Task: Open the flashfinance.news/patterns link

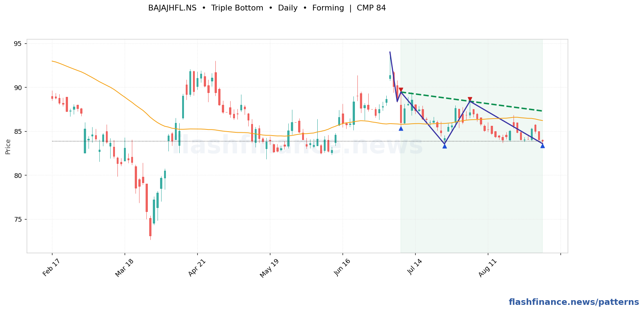Action: 574,302
